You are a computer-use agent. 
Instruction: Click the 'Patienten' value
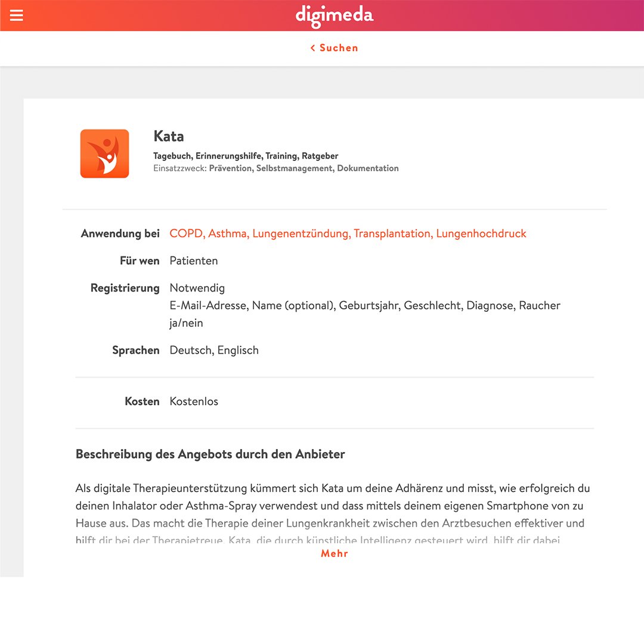tap(193, 261)
